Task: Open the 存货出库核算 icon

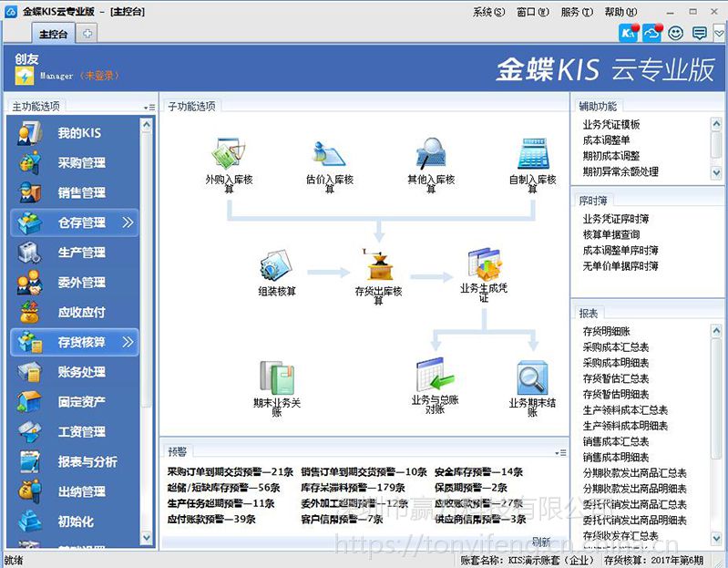Action: (x=379, y=264)
